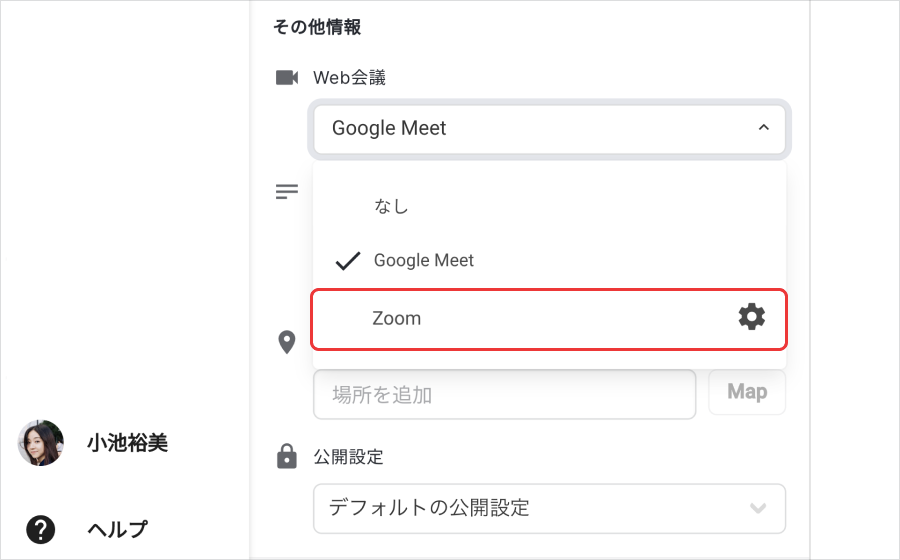Click the video camera icon beside Web会議
Screen dimensions: 900x560
click(287, 77)
